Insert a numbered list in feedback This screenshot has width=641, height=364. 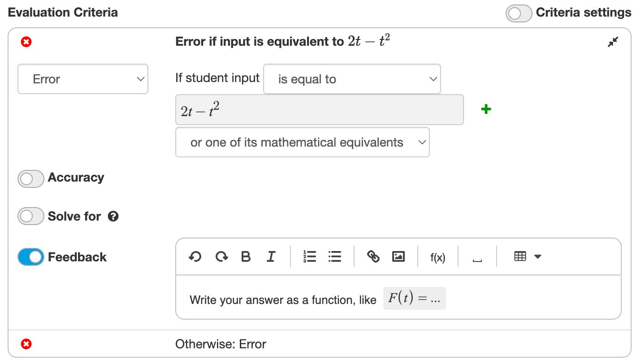tap(309, 257)
